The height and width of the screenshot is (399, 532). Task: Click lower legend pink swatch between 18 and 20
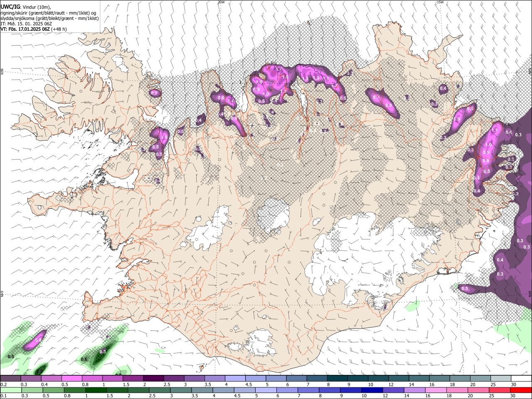coord(457,390)
